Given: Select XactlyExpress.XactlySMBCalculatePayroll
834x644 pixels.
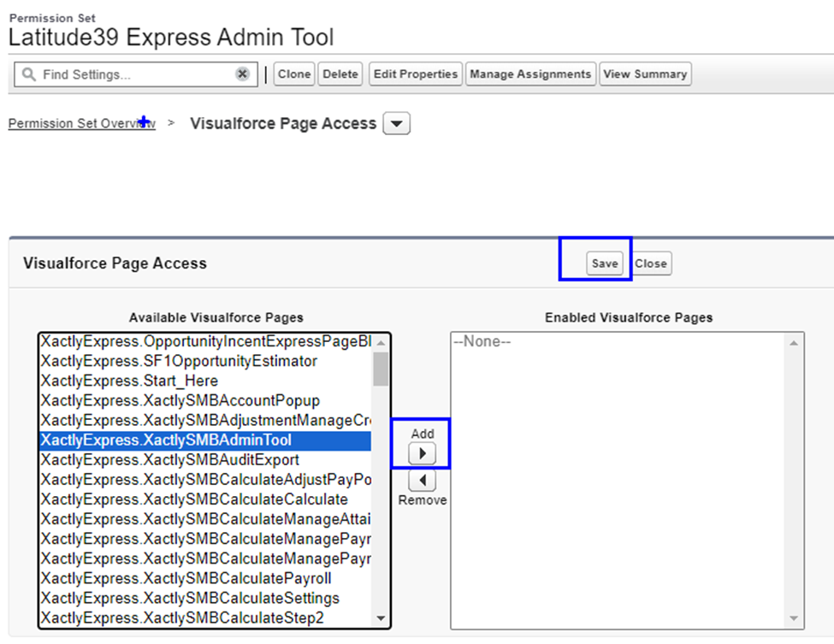Looking at the screenshot, I should (206, 578).
